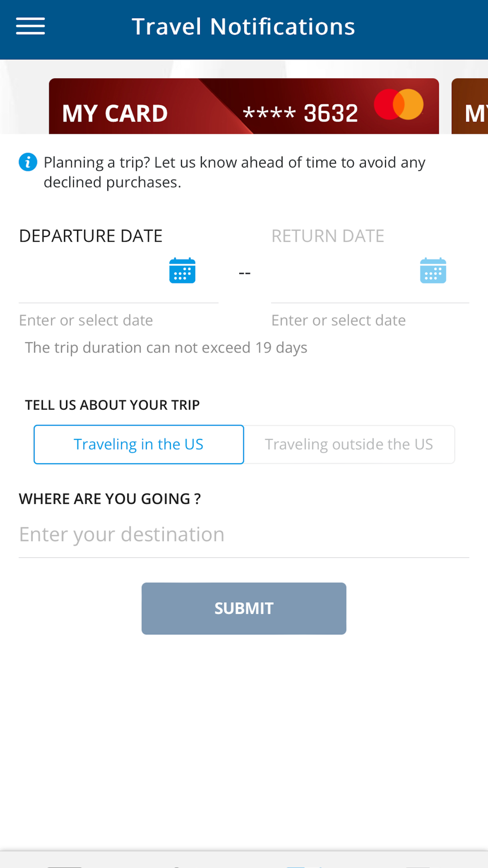Open the hamburger navigation menu
The image size is (488, 868).
coord(30,26)
